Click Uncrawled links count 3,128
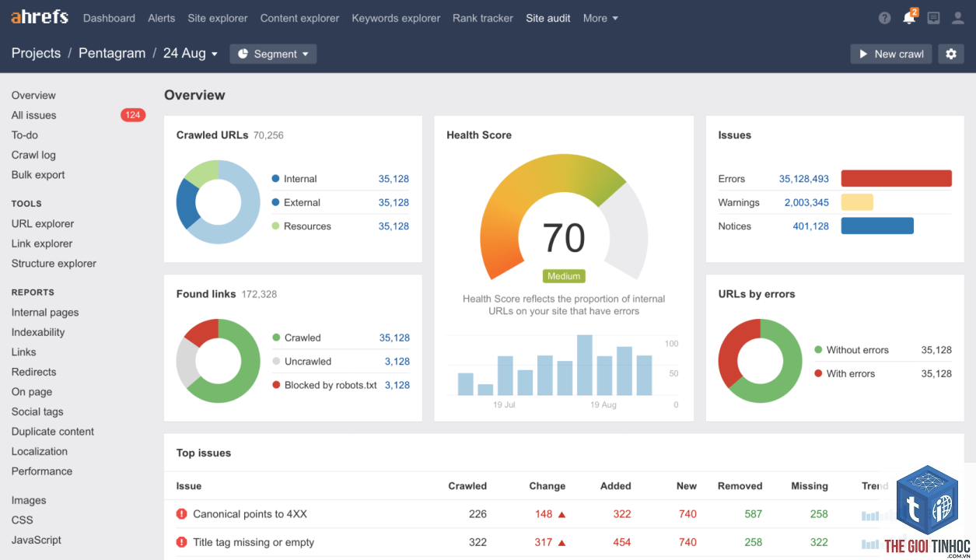The image size is (976, 560). coord(397,362)
